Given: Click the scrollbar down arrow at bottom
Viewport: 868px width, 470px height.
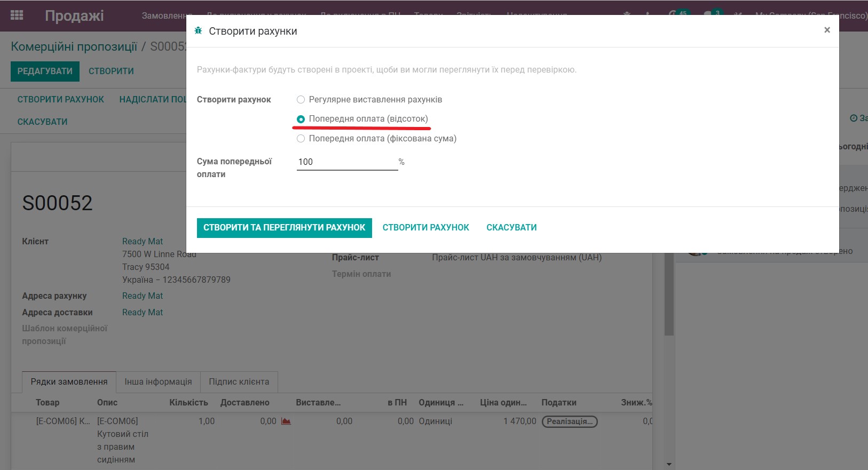Looking at the screenshot, I should [x=669, y=465].
